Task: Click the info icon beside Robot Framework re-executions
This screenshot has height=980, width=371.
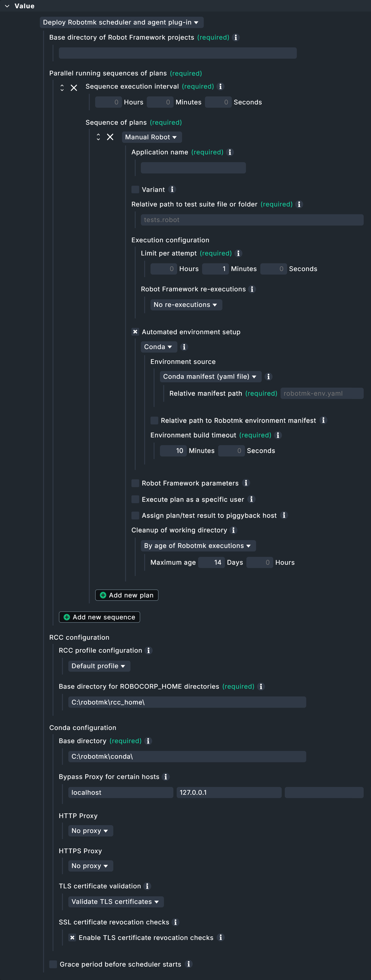Action: coord(252,289)
